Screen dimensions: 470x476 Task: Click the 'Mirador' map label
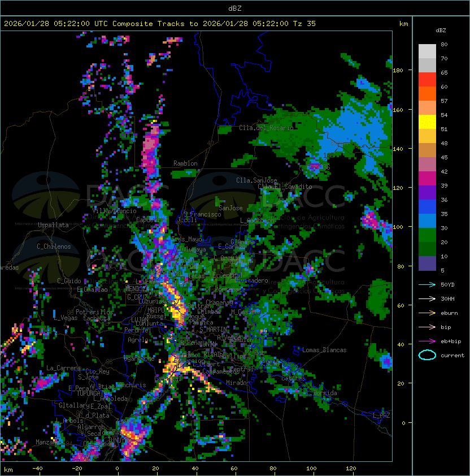(x=238, y=383)
